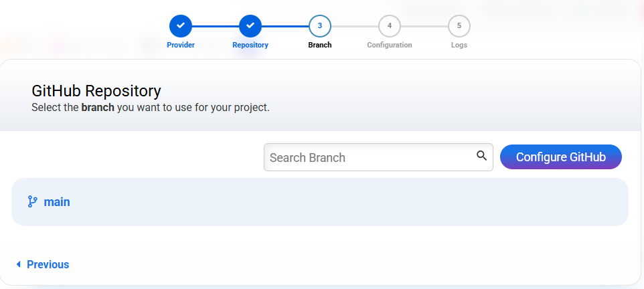Click the branch selection instruction text
The height and width of the screenshot is (289, 644).
point(151,107)
